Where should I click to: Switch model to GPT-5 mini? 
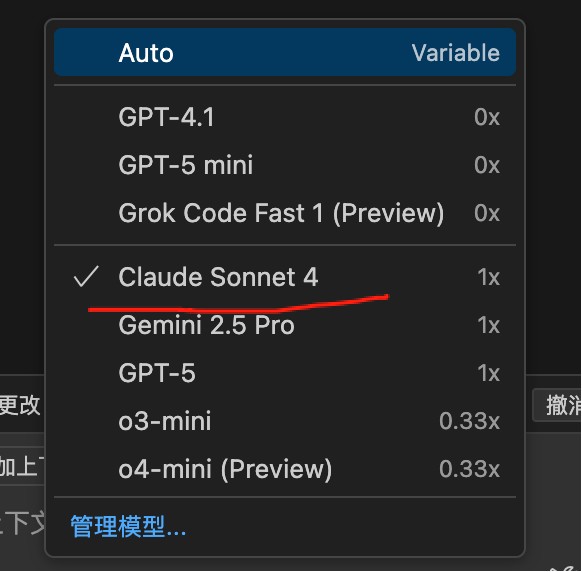pos(285,165)
